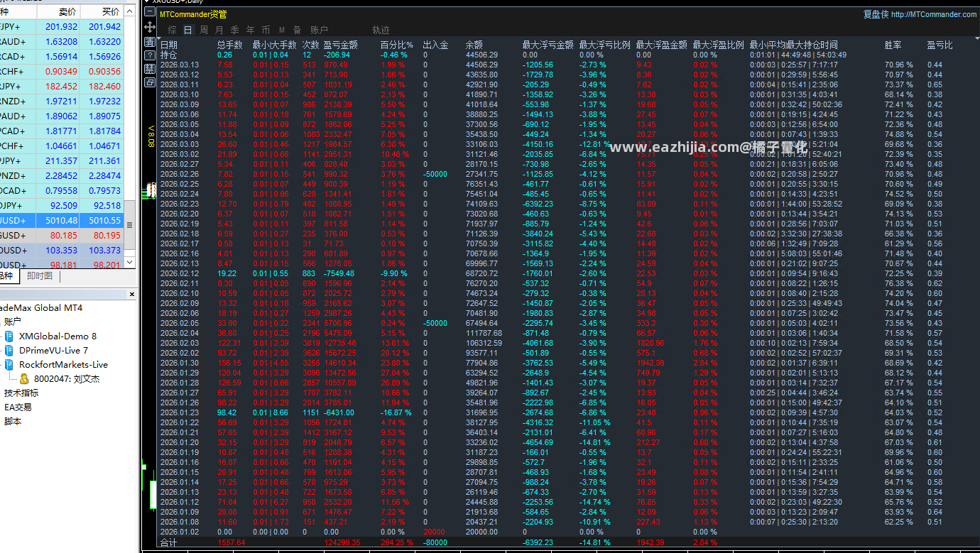Click date cell 2026.03.13
Viewport: 980px width, 553px height.
[180, 65]
